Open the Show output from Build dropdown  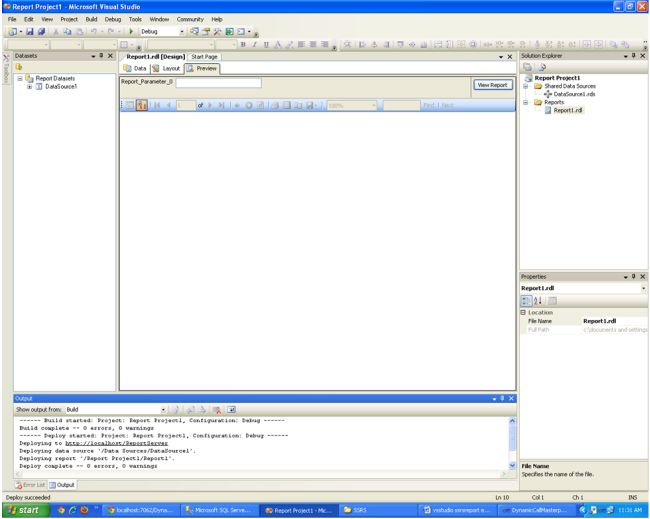coord(163,410)
